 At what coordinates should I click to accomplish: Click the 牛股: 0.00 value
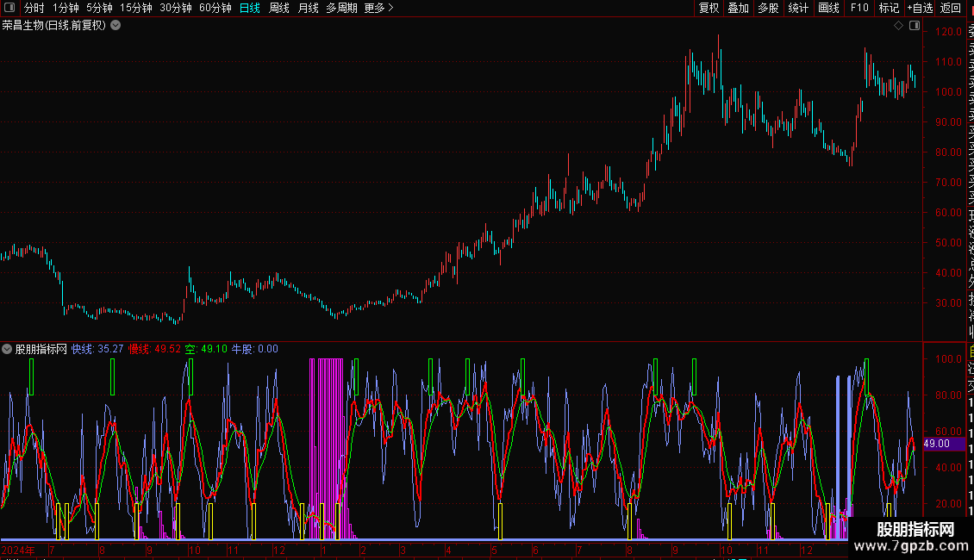(254, 349)
